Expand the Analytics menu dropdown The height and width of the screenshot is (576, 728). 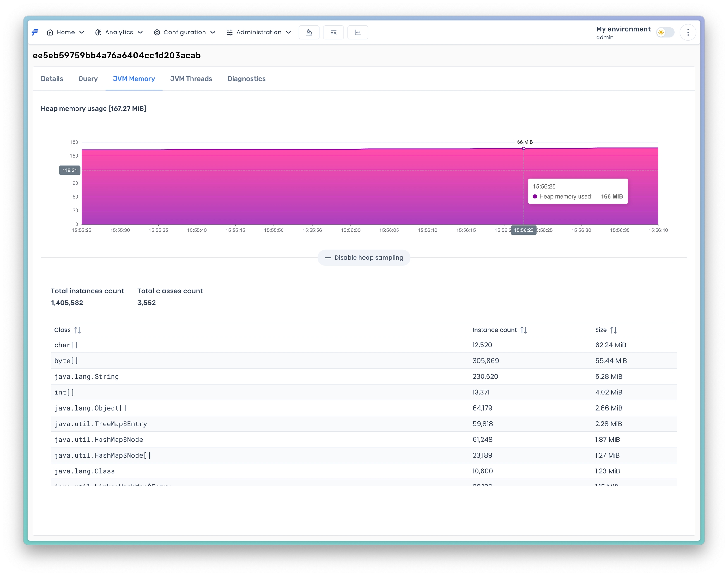coord(119,33)
